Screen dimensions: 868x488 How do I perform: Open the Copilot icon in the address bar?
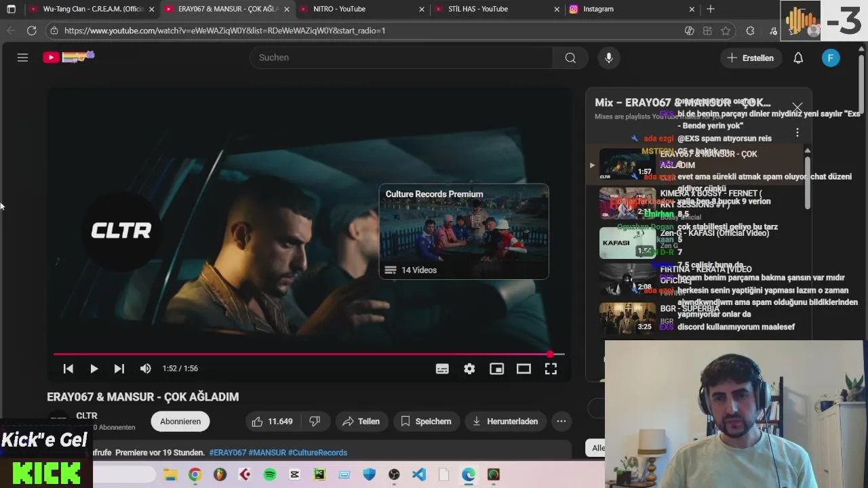point(690,30)
